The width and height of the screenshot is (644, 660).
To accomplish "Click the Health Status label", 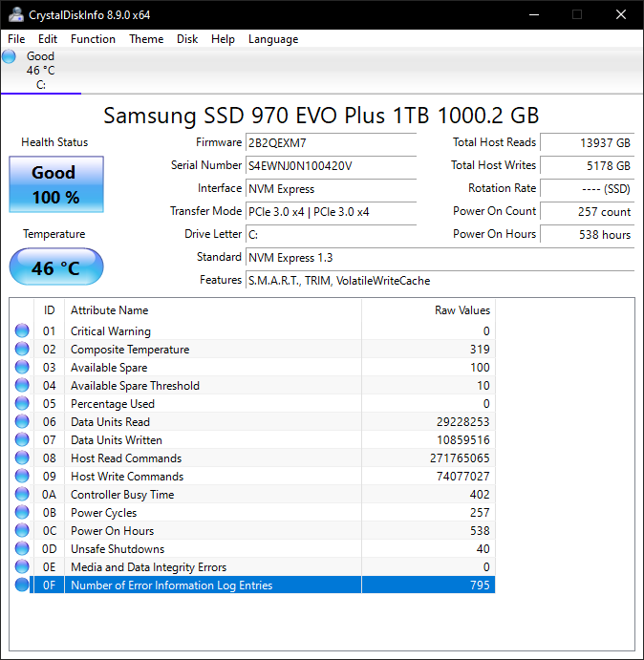I will point(54,142).
